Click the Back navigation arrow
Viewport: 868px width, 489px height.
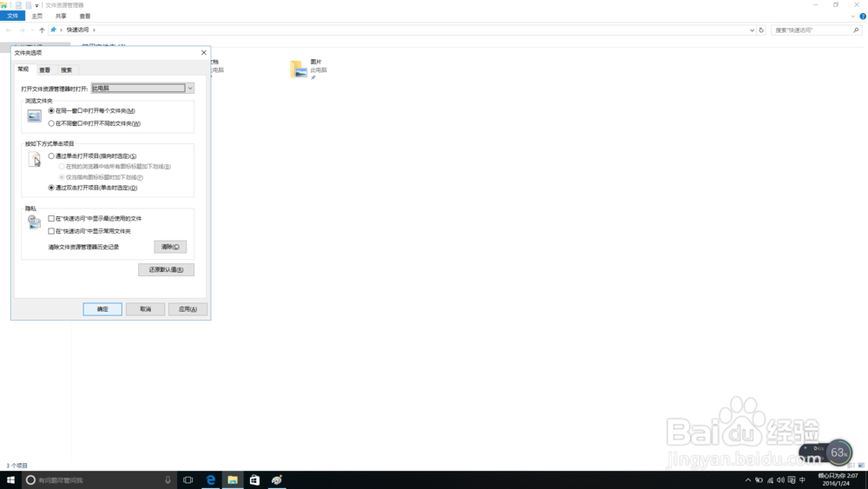(x=9, y=30)
